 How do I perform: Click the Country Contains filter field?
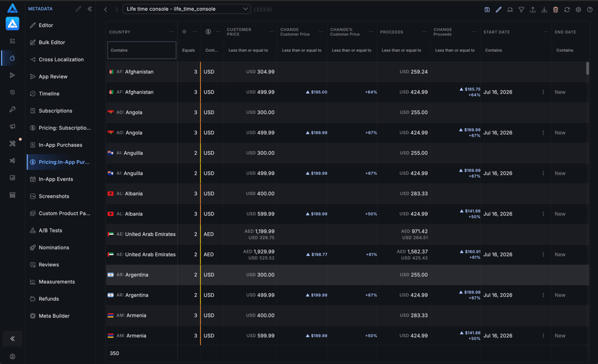[x=142, y=50]
